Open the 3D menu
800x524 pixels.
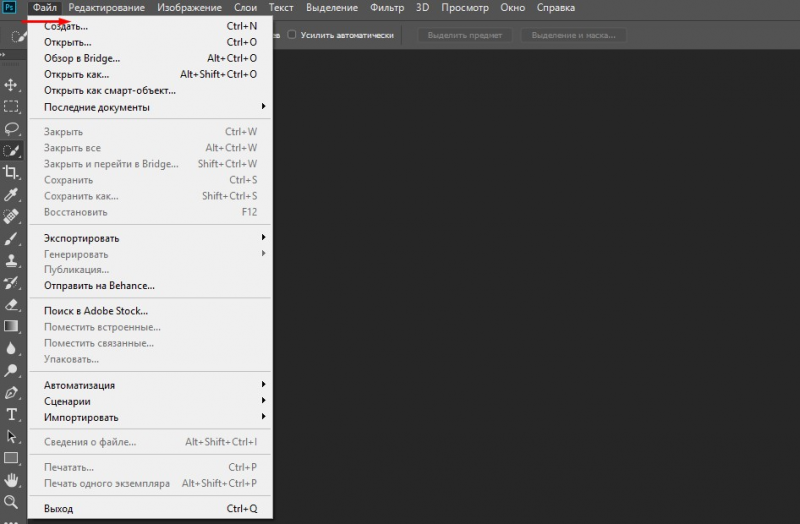pyautogui.click(x=422, y=8)
